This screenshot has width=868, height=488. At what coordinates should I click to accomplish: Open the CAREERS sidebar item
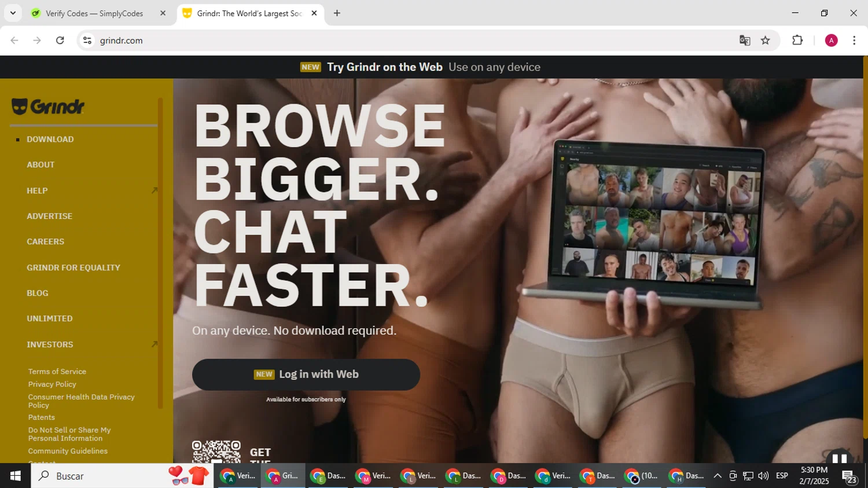tap(46, 241)
